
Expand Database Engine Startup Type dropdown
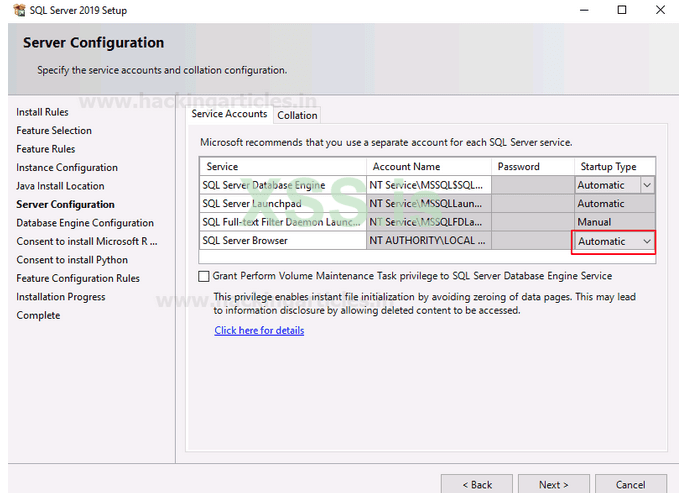coord(646,185)
